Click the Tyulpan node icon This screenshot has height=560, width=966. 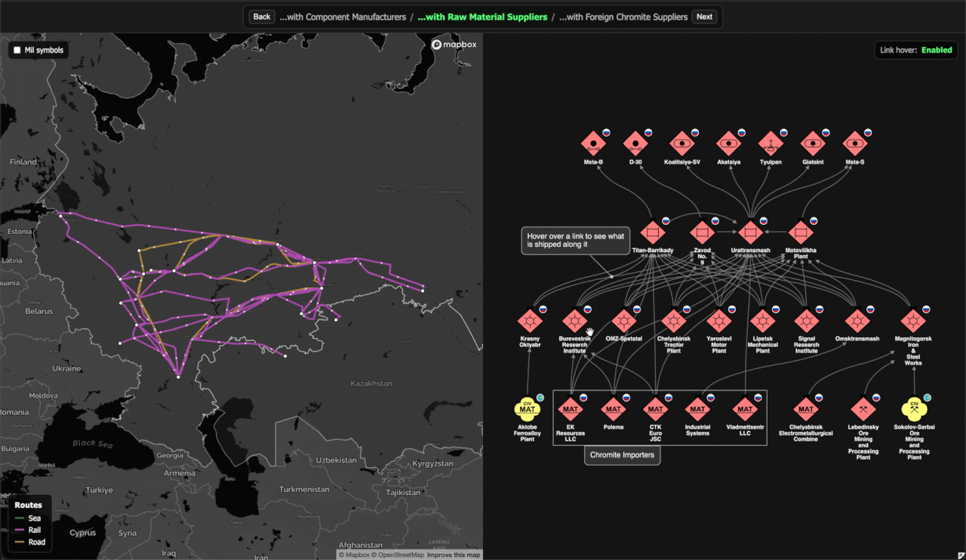tap(771, 143)
